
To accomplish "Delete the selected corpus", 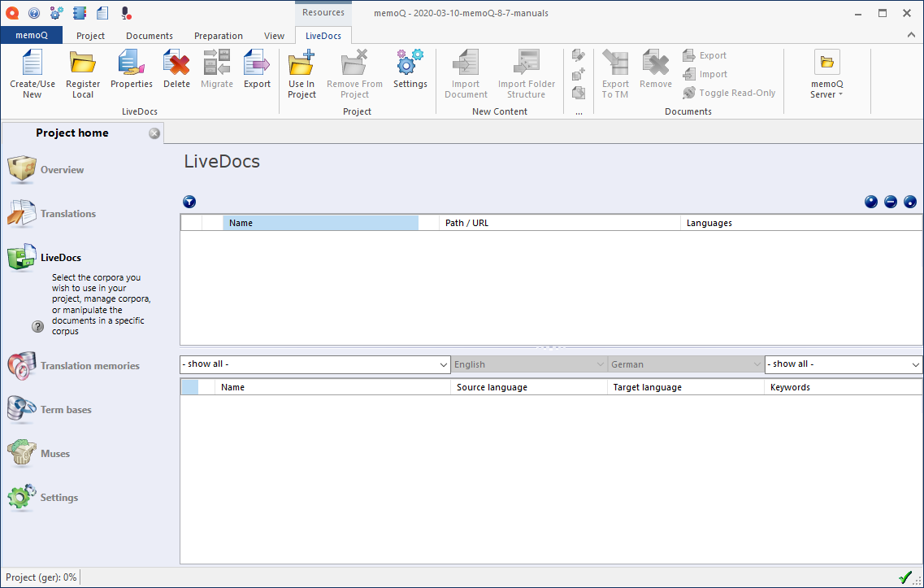I will pos(177,70).
